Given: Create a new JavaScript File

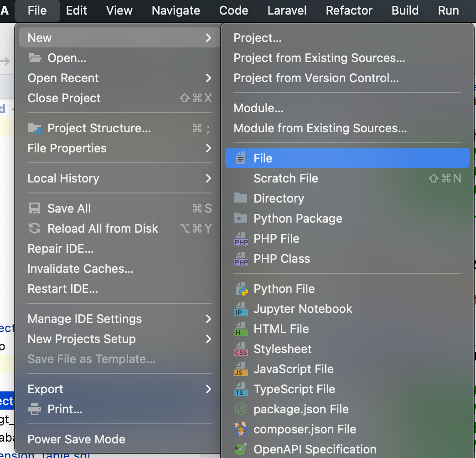Looking at the screenshot, I should (x=293, y=369).
